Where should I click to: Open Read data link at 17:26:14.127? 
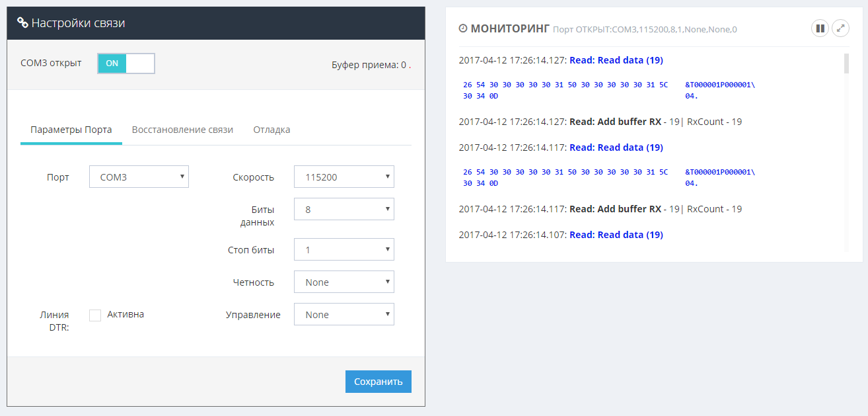click(x=616, y=60)
